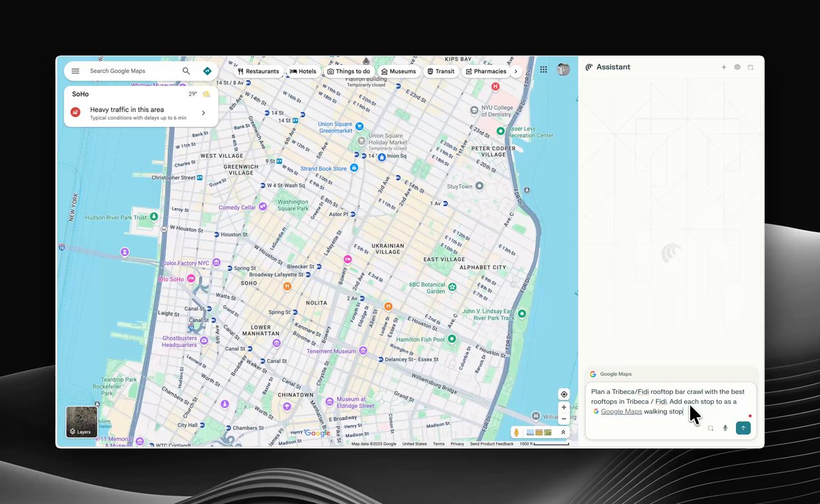
Task: Click the Museum at Eldridge Street pin
Action: (x=329, y=401)
